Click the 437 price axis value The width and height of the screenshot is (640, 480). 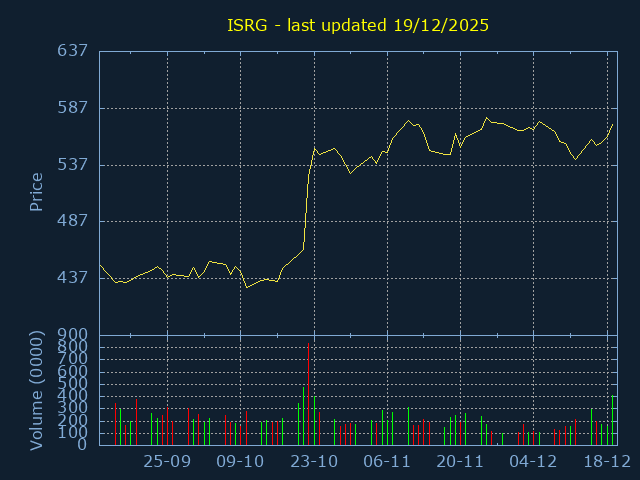(x=73, y=278)
